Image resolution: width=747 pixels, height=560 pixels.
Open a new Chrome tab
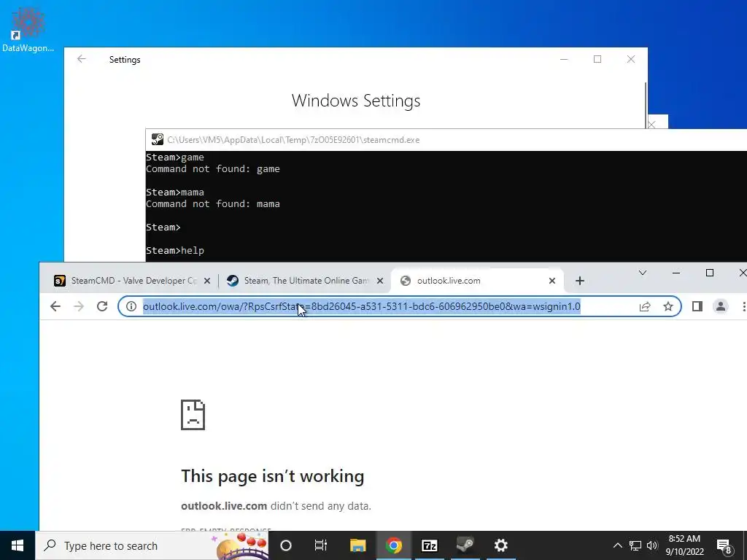pos(580,281)
